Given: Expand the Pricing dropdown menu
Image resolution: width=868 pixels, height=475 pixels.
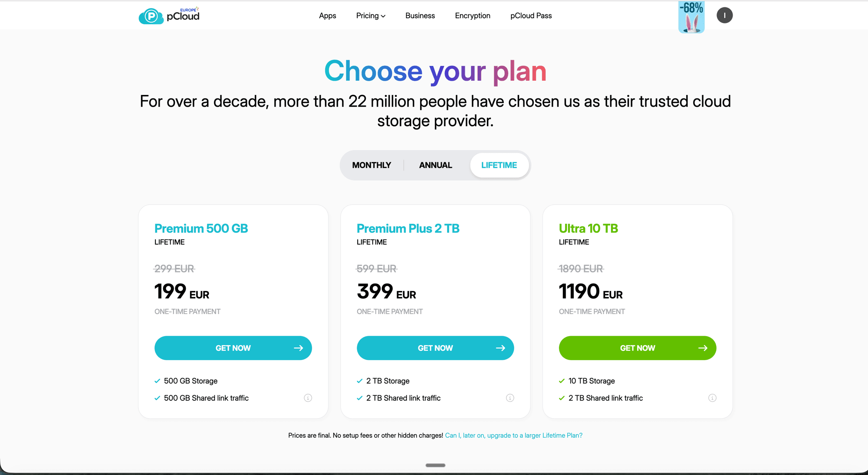Looking at the screenshot, I should (370, 16).
